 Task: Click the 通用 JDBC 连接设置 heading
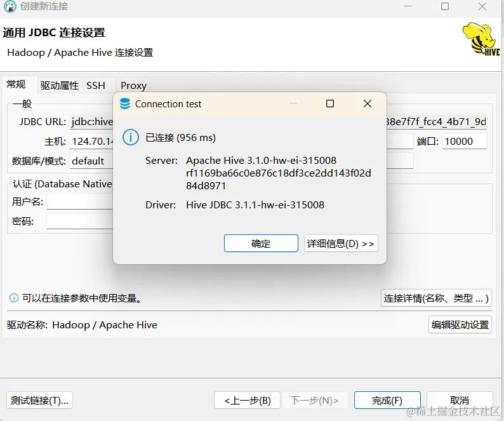54,32
